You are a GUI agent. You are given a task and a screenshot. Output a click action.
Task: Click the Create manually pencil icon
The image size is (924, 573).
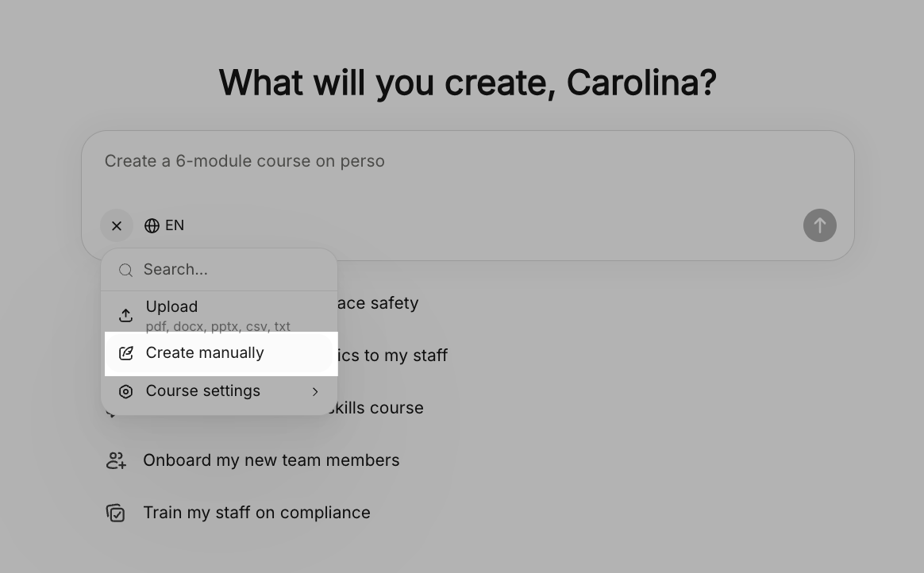pos(125,352)
